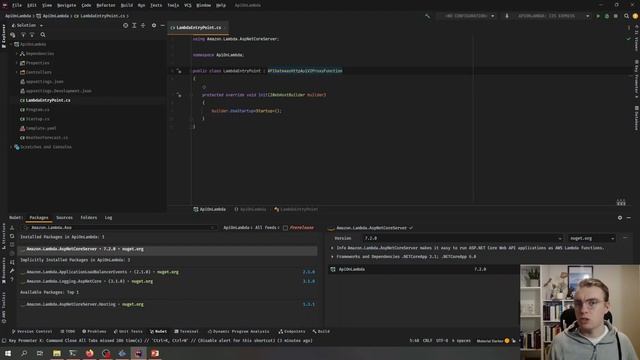Open File Explorer from taskbar
The height and width of the screenshot is (360, 640).
(x=57, y=353)
